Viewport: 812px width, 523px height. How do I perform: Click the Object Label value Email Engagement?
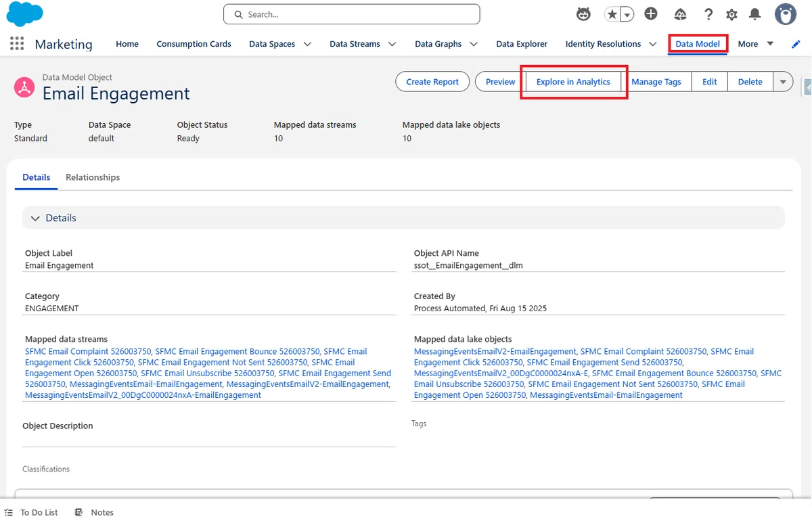[x=60, y=265]
